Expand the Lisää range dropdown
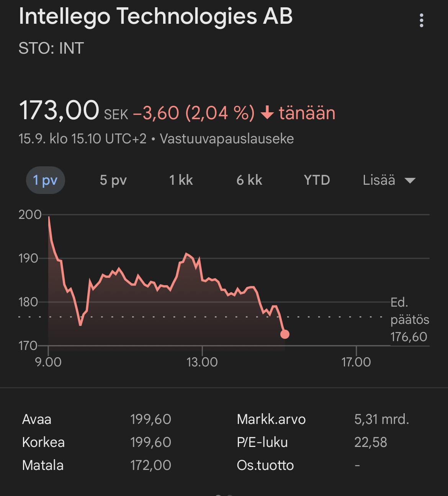This screenshot has width=448, height=496. 379,180
